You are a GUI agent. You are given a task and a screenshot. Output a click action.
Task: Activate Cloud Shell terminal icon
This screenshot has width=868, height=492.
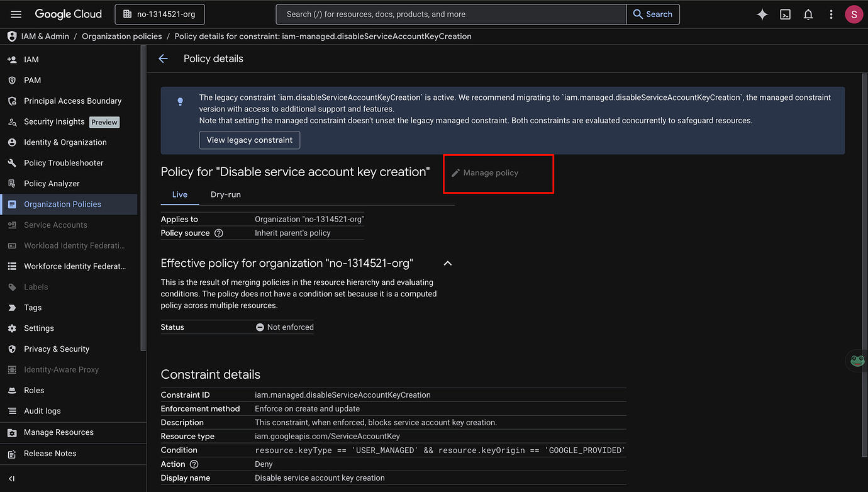pyautogui.click(x=785, y=14)
